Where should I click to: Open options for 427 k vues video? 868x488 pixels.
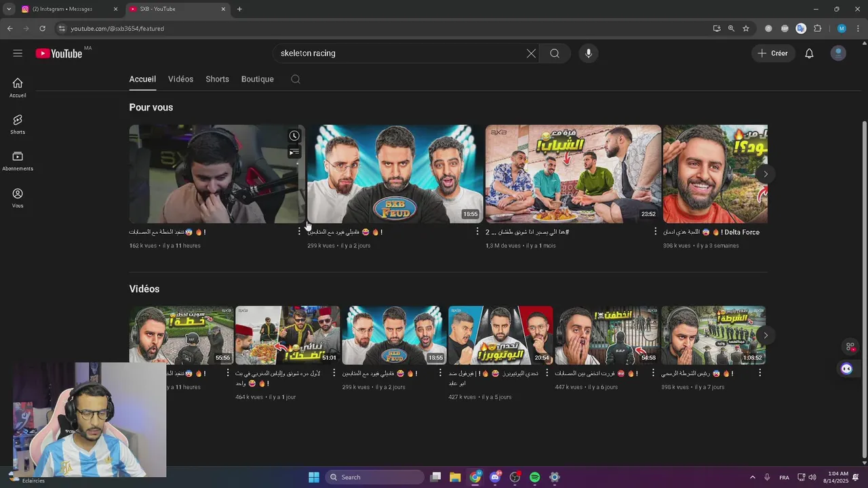click(x=547, y=373)
